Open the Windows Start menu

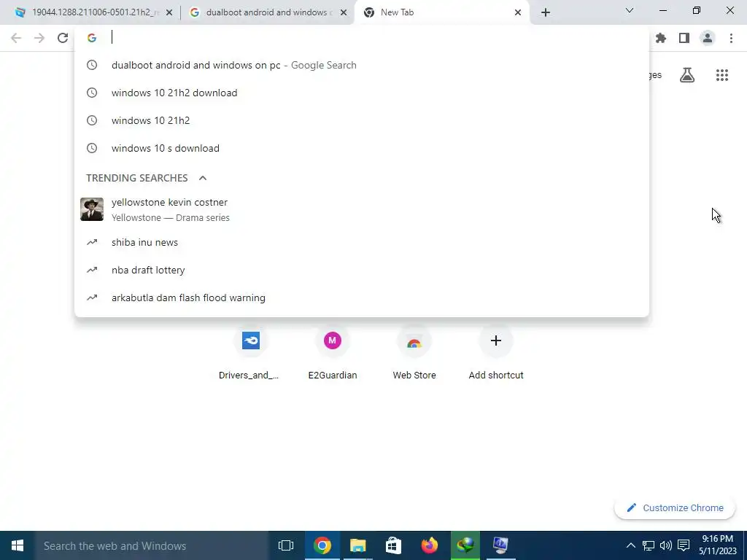(18, 545)
